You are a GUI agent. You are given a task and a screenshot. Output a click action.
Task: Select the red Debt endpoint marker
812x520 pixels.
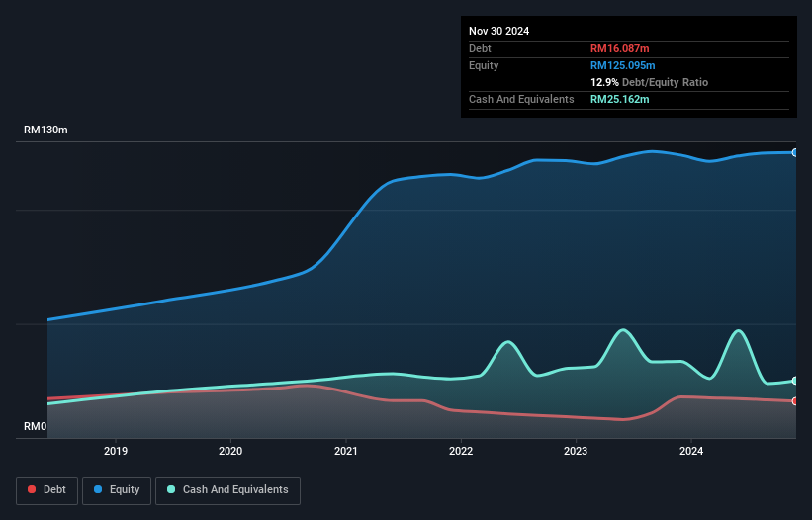click(x=795, y=401)
